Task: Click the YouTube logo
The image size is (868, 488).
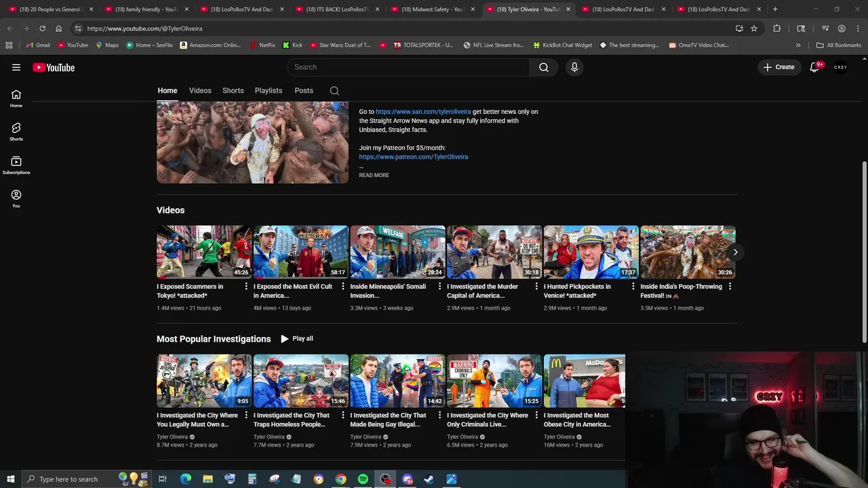Action: (54, 67)
